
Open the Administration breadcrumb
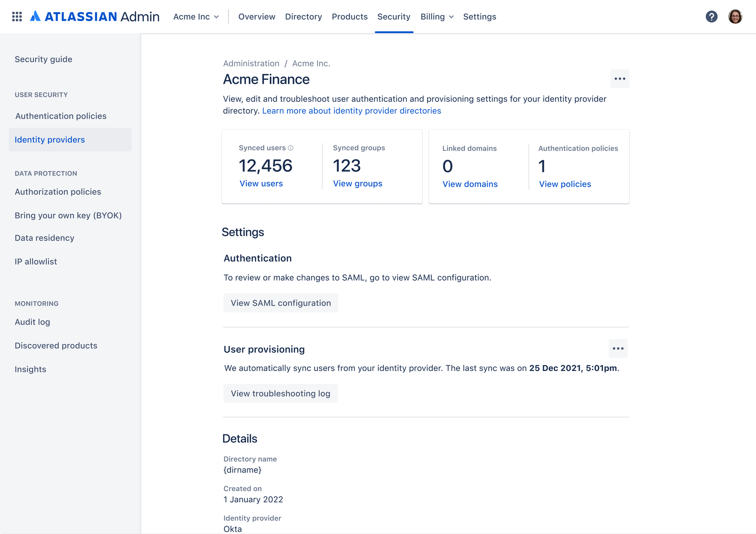[251, 63]
